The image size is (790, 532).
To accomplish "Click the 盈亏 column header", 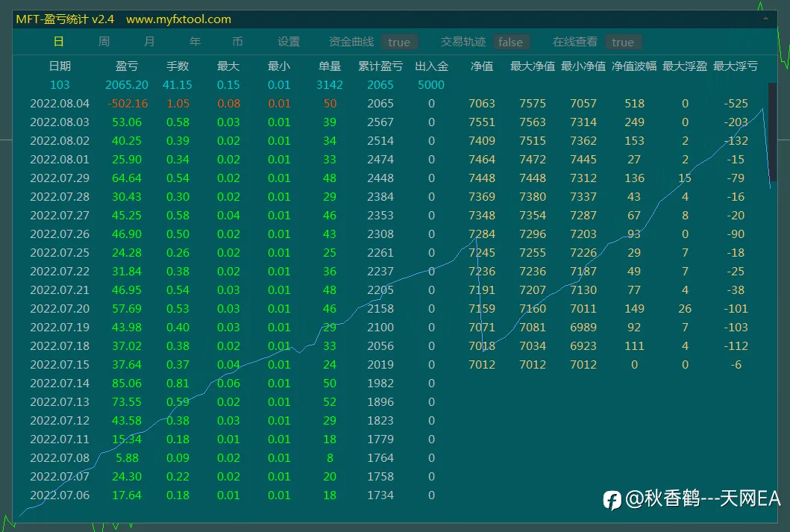I will 127,66.
